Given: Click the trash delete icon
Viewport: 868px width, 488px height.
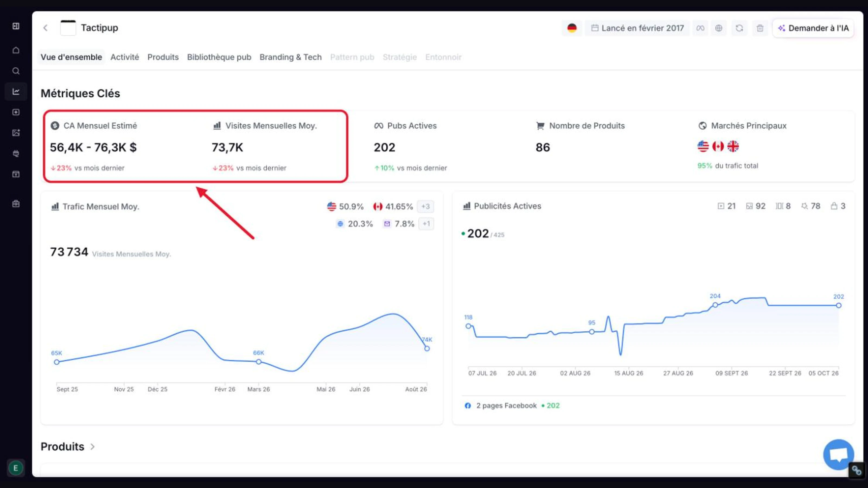Looking at the screenshot, I should click(x=760, y=28).
